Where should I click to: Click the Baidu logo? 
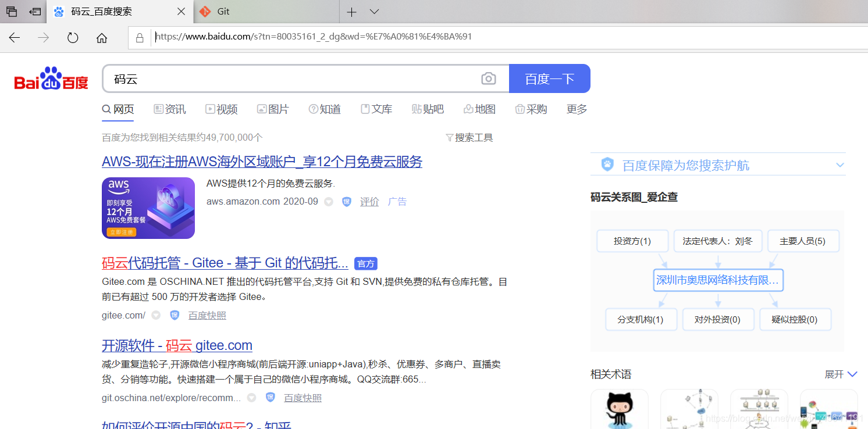click(x=51, y=78)
